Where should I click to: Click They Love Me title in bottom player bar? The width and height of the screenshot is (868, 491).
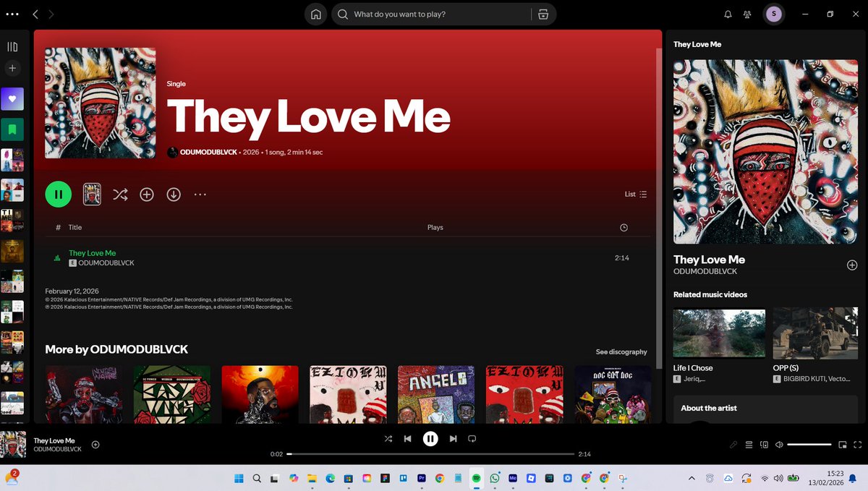point(54,440)
